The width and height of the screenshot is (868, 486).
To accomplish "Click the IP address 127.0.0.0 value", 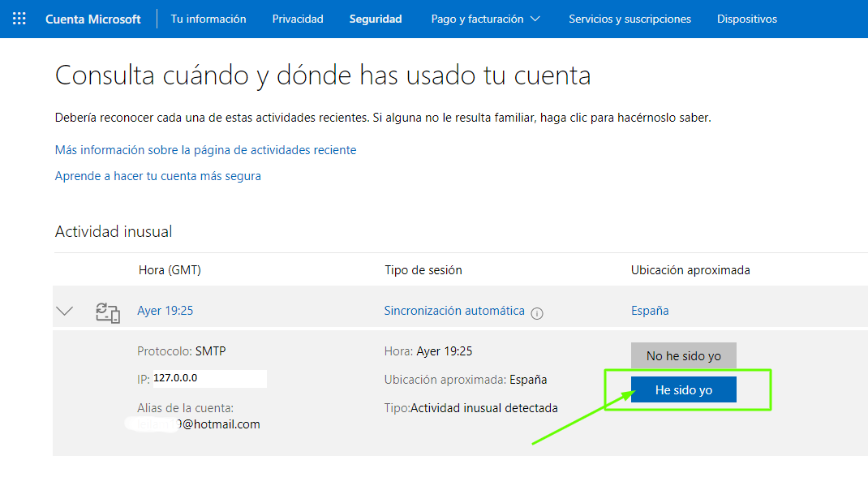I will [176, 378].
